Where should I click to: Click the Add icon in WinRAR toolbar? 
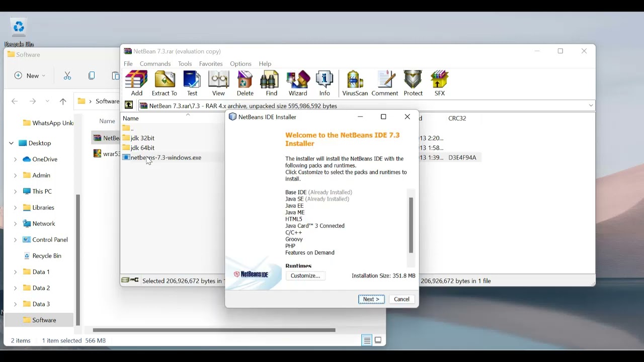coord(136,83)
